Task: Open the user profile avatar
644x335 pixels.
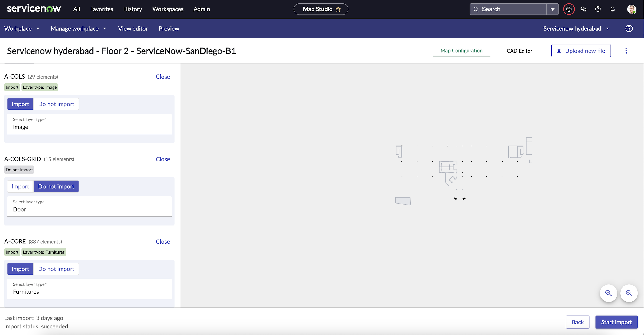Action: click(x=632, y=9)
